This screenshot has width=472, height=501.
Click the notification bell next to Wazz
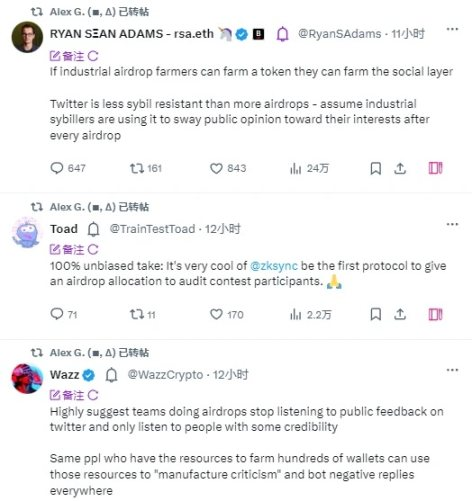111,375
